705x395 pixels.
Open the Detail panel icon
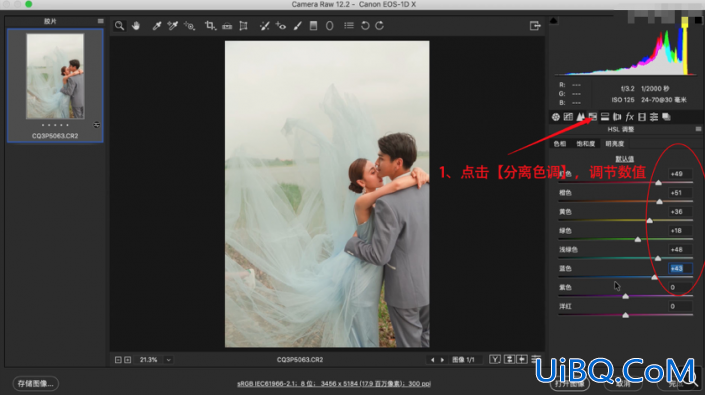[580, 117]
